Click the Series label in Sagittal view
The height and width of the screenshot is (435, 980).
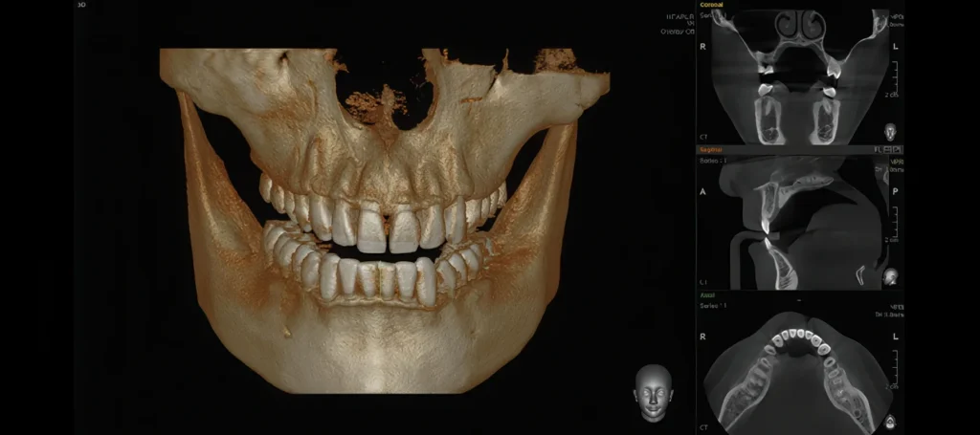tap(712, 160)
